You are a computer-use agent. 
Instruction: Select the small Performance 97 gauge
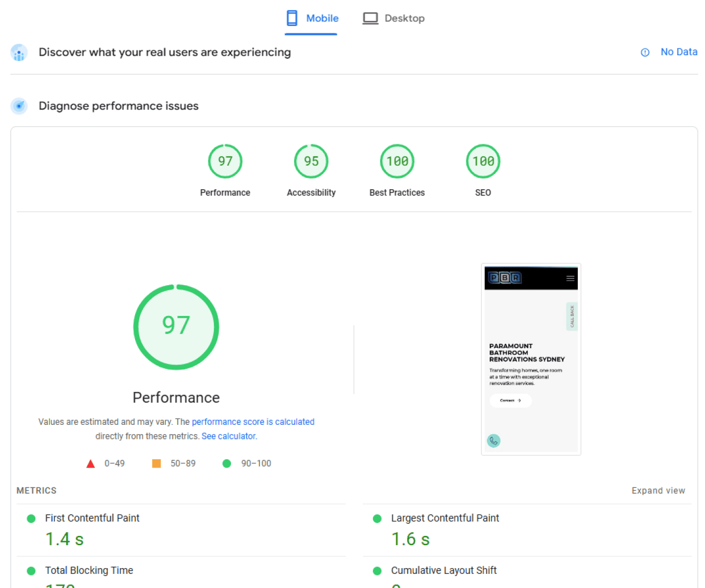pos(225,162)
